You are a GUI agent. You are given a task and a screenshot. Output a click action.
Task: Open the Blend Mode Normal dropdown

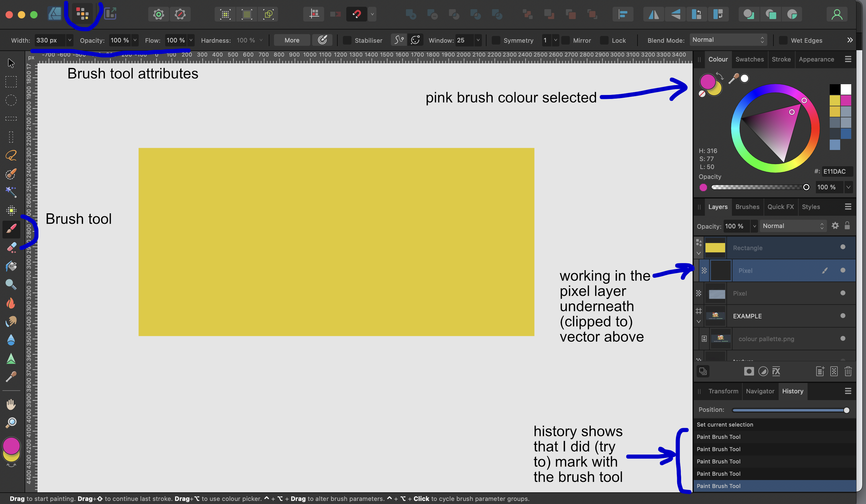[728, 40]
